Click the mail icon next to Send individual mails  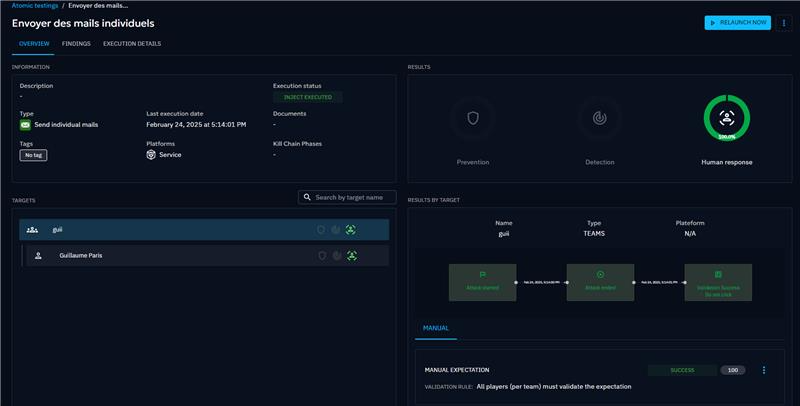25,125
